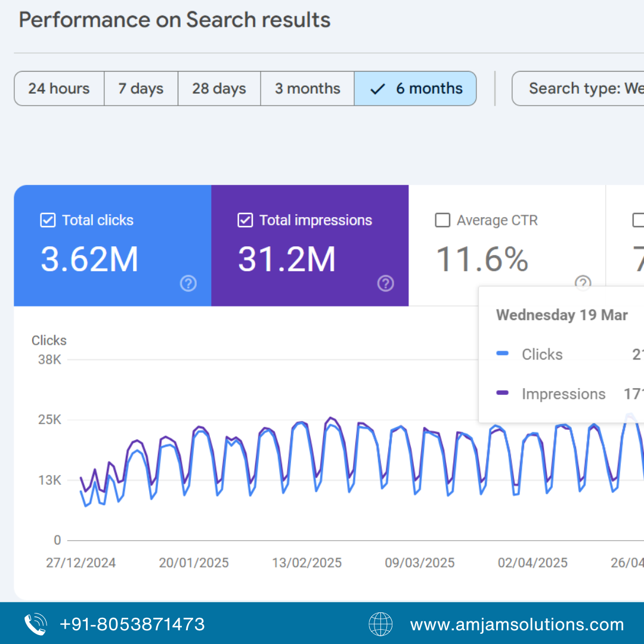Uncheck the Total impressions checkbox

point(245,221)
